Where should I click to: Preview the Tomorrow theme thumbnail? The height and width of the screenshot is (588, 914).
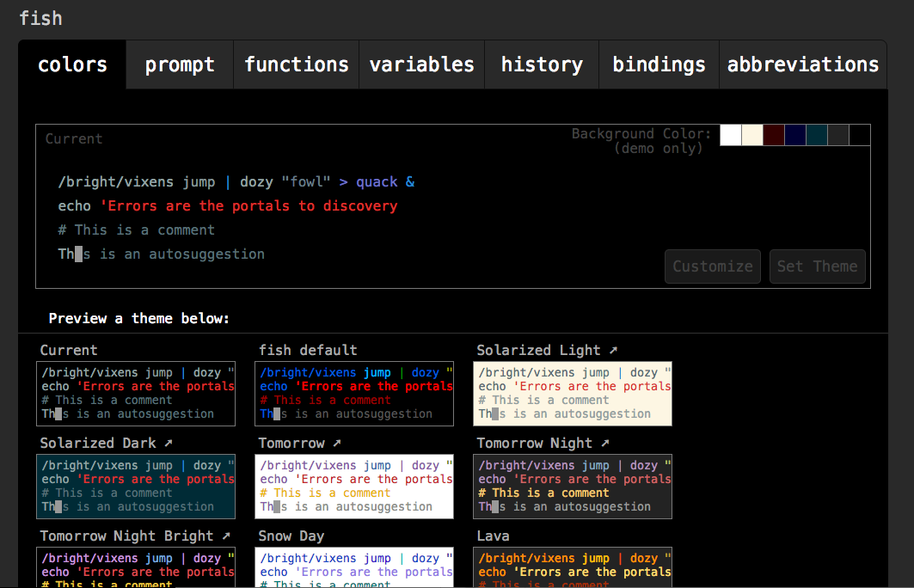point(354,486)
